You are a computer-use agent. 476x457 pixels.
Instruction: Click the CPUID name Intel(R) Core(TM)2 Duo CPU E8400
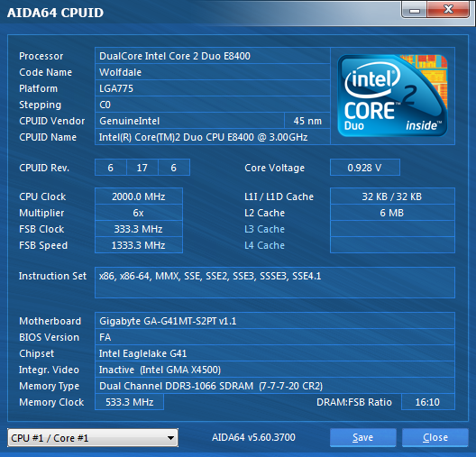[213, 137]
